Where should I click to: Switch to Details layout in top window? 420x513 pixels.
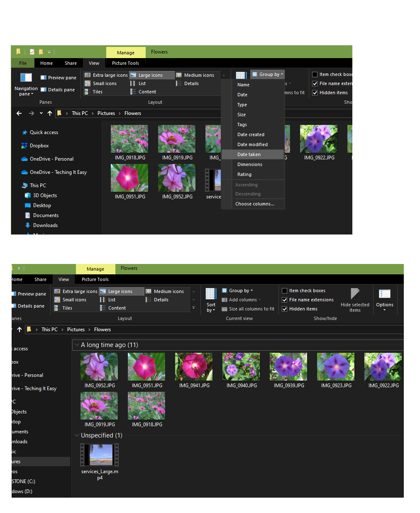point(188,83)
